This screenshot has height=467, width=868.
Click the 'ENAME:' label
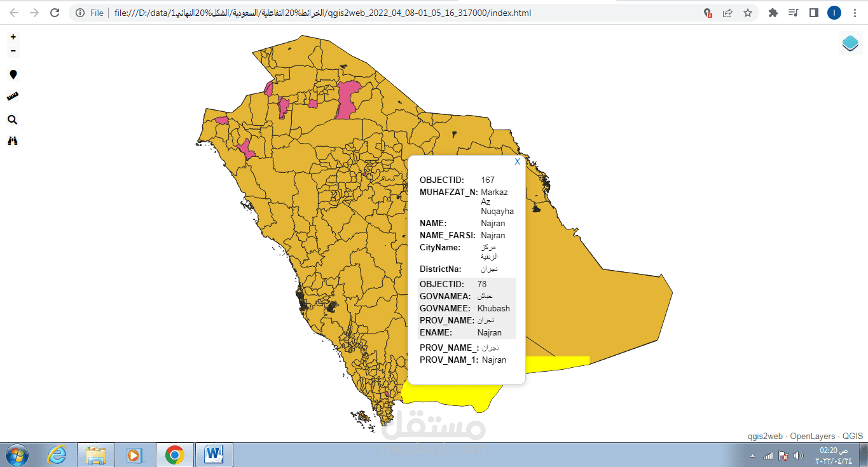point(436,332)
